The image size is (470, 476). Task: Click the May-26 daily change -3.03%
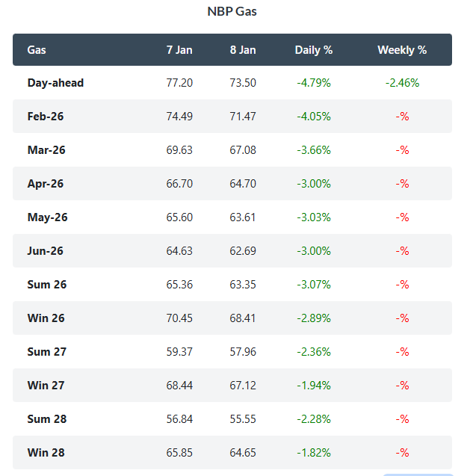(x=314, y=217)
